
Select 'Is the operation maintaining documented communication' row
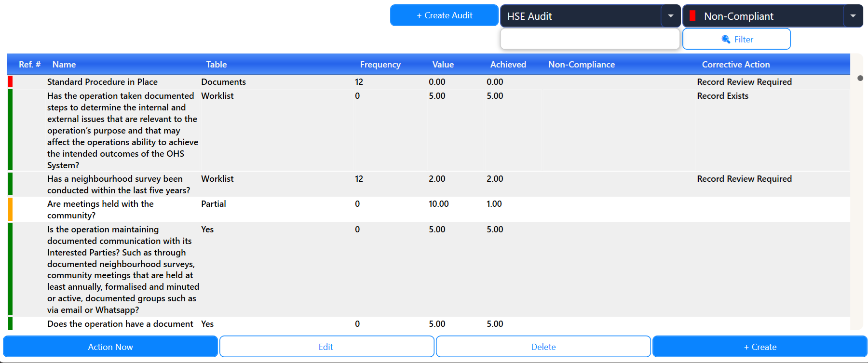click(x=429, y=269)
